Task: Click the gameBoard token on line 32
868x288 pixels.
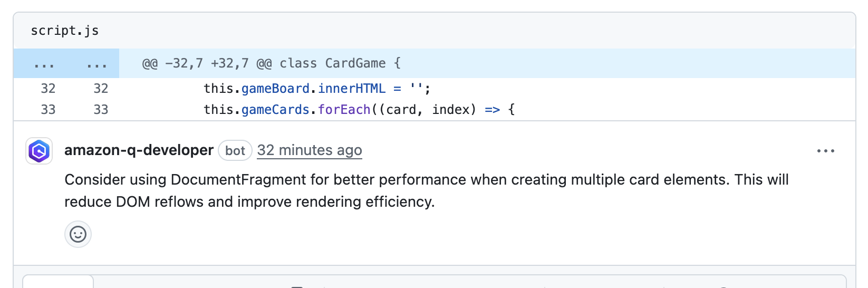Action: (x=275, y=89)
